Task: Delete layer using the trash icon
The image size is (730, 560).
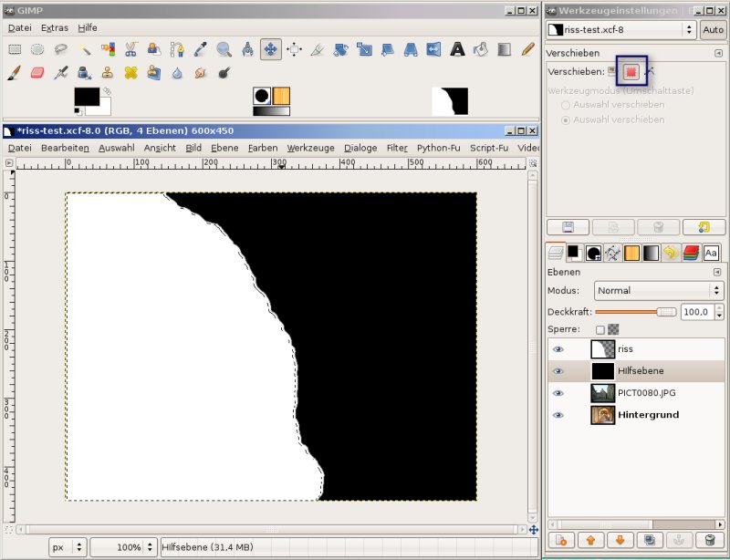Action: tap(709, 540)
